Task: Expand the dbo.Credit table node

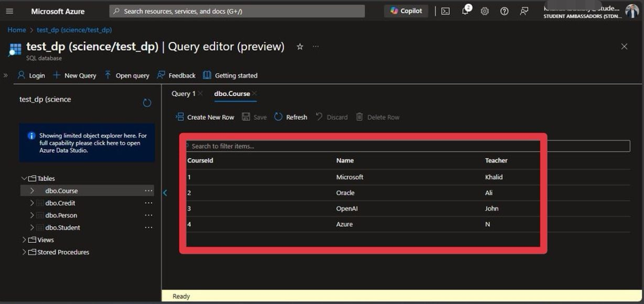Action: coord(32,203)
